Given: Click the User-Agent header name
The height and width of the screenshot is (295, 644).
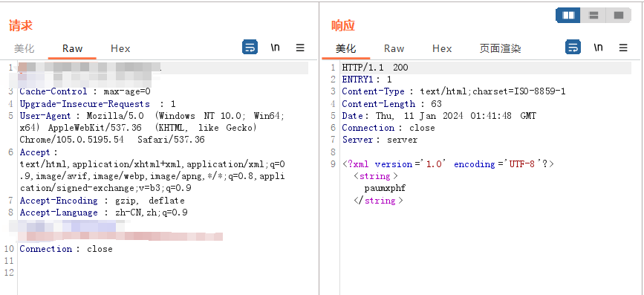Looking at the screenshot, I should click(x=45, y=116).
